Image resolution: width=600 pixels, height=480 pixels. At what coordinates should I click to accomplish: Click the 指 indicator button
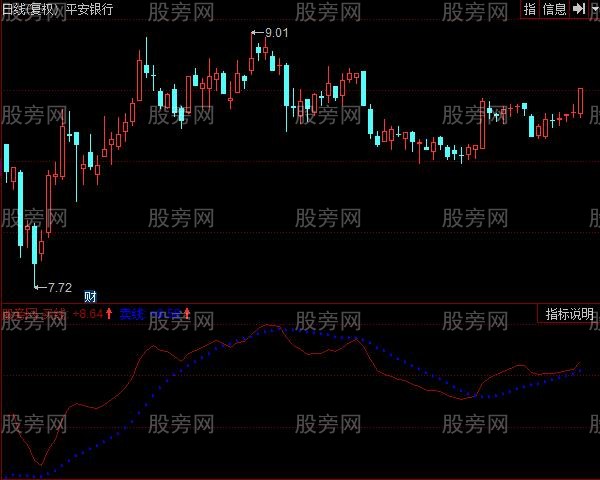[x=530, y=9]
